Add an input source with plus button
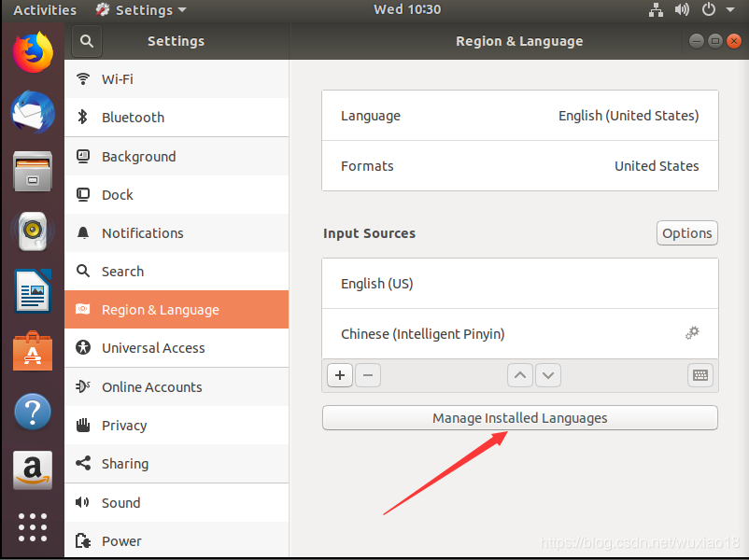The height and width of the screenshot is (560, 749). click(340, 375)
